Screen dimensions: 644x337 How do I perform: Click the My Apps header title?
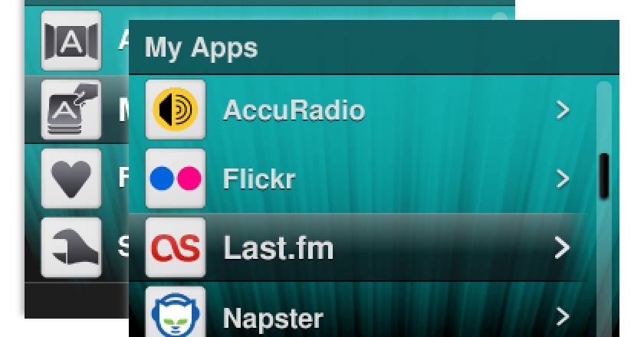(x=201, y=48)
